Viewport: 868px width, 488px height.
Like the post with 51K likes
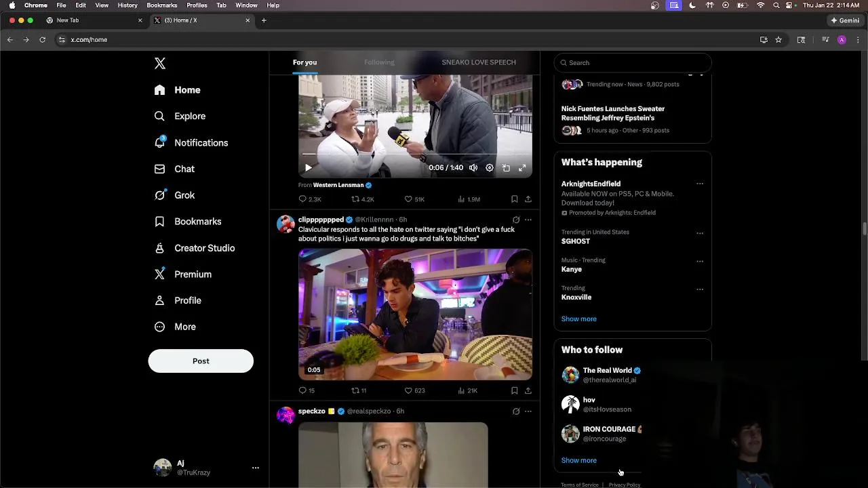414,199
